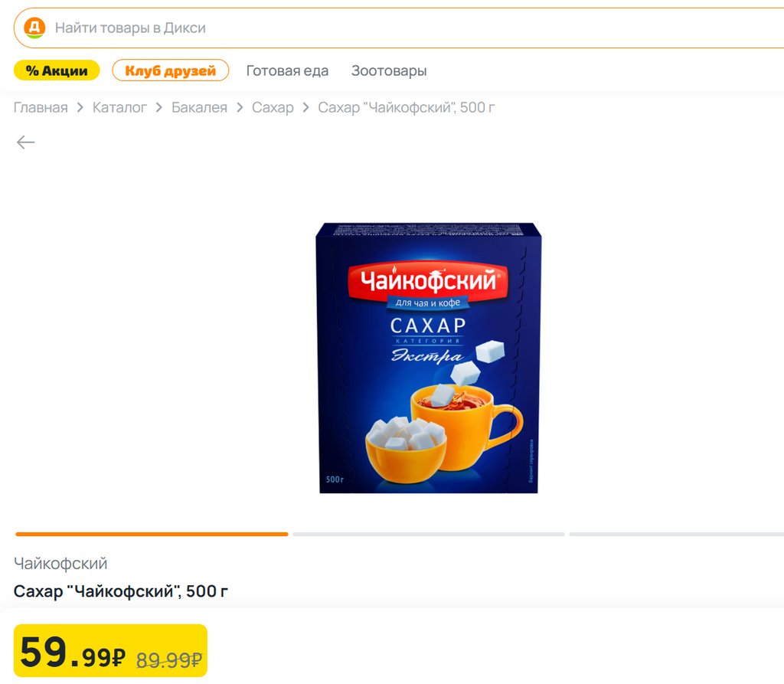Focus the Найти товары в Дикси search field

tap(400, 28)
